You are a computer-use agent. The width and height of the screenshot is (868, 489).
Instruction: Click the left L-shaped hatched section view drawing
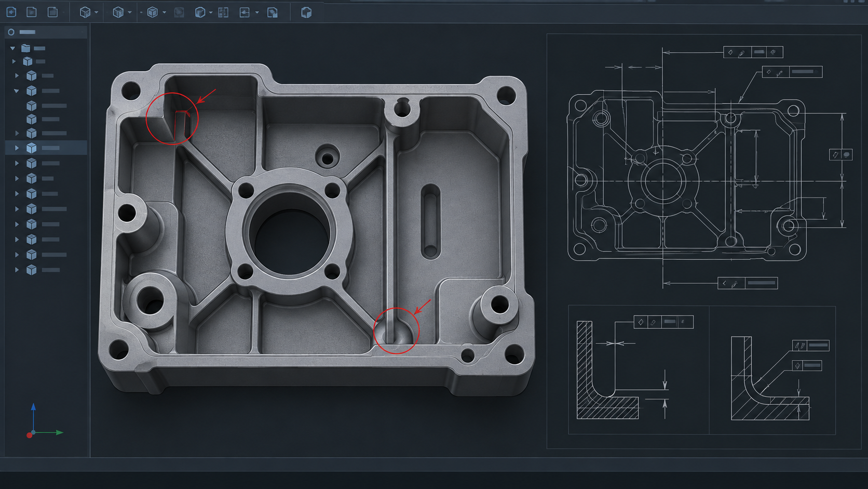pos(607,370)
